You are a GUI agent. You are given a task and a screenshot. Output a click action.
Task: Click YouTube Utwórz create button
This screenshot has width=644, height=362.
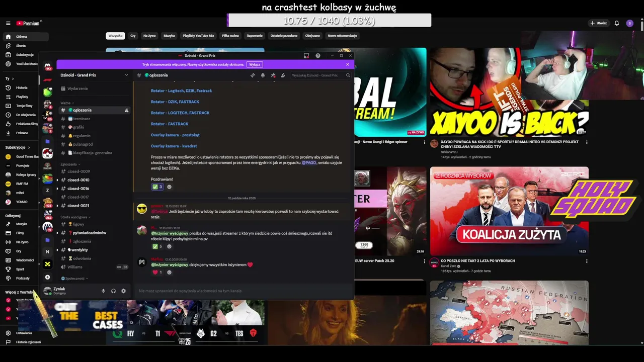pos(598,23)
